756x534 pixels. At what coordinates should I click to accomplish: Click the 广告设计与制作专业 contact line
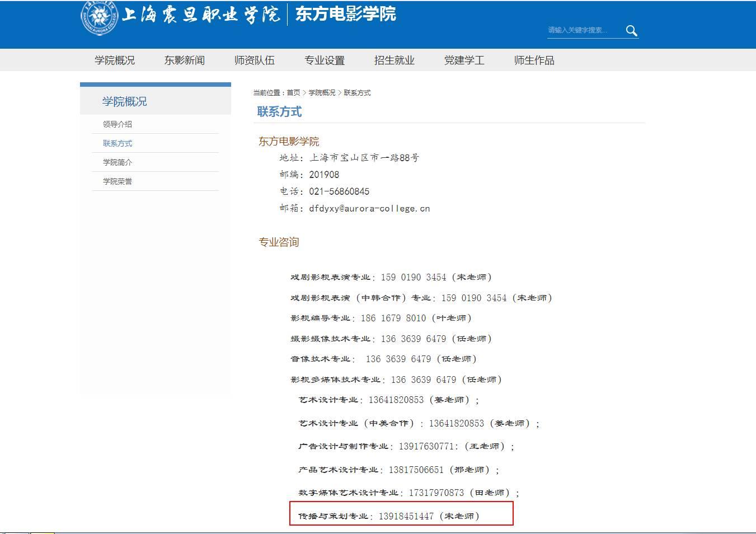click(x=406, y=446)
